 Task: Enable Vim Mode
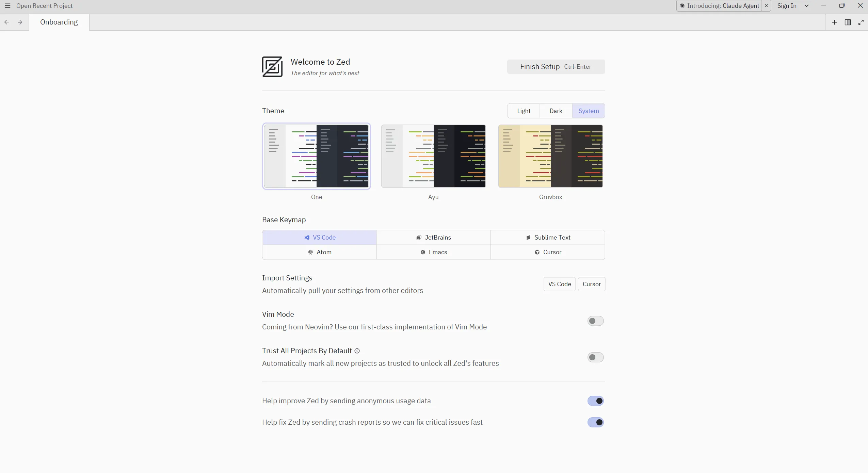point(595,321)
